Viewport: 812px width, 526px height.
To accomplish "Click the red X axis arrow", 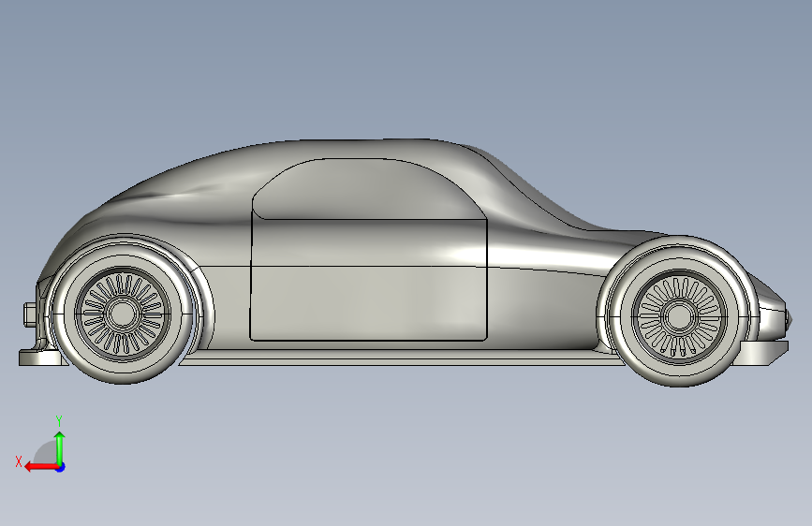I will coord(40,467).
